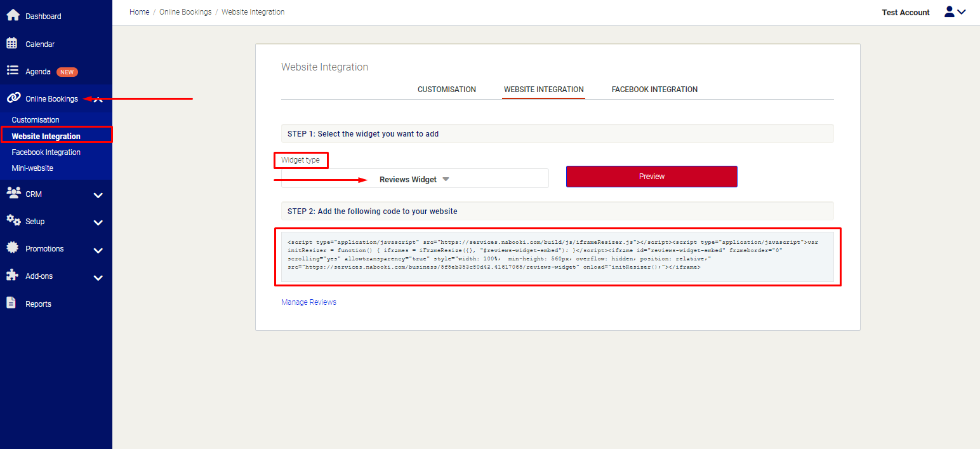
Task: Open the Reviews Widget type dropdown
Action: [414, 178]
